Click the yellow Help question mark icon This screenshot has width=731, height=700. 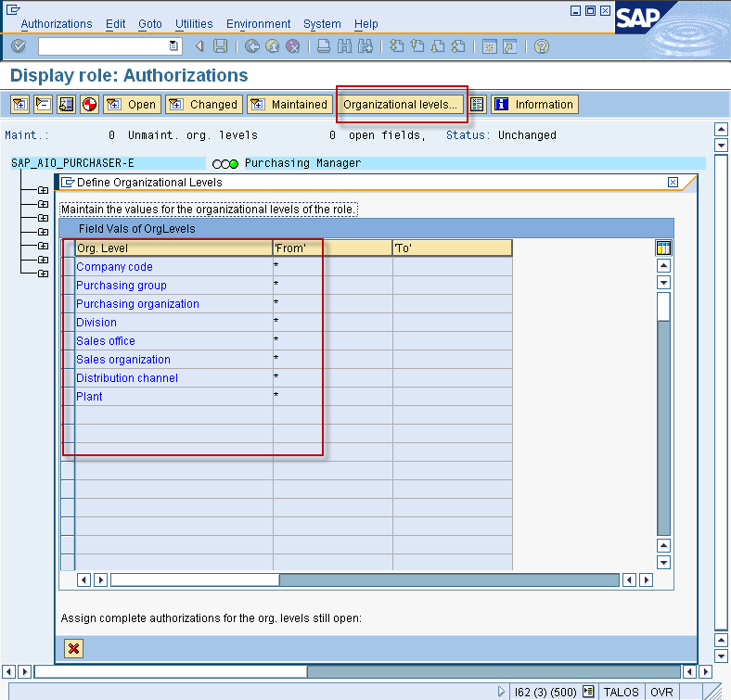[541, 46]
